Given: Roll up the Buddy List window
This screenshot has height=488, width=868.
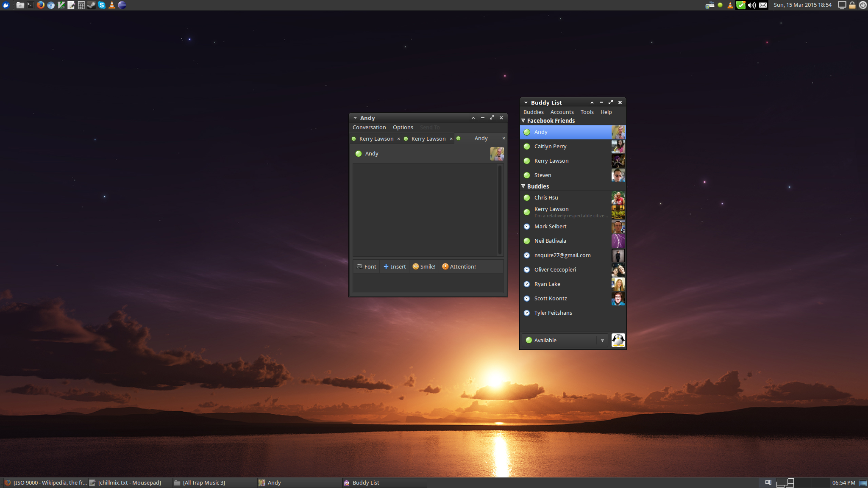Looking at the screenshot, I should pyautogui.click(x=592, y=103).
